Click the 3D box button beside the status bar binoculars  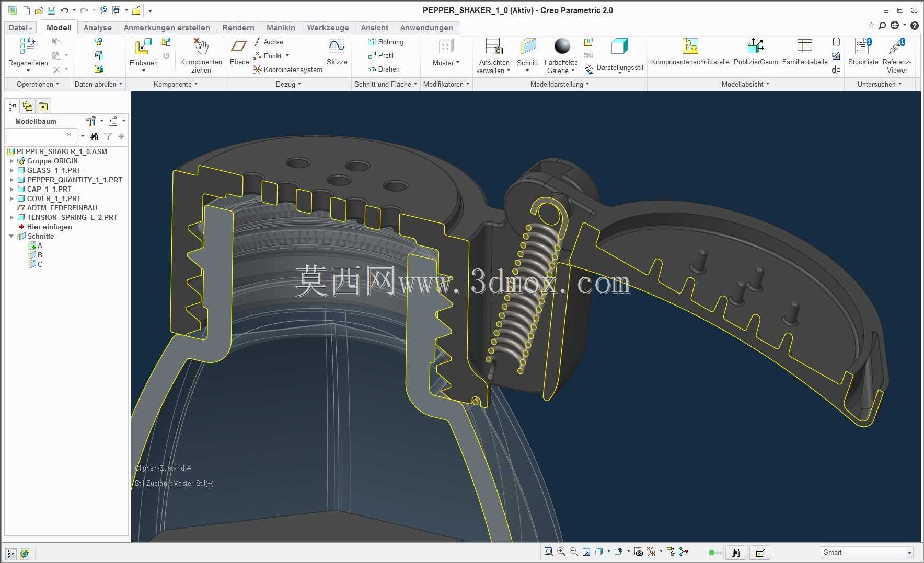pos(760,553)
